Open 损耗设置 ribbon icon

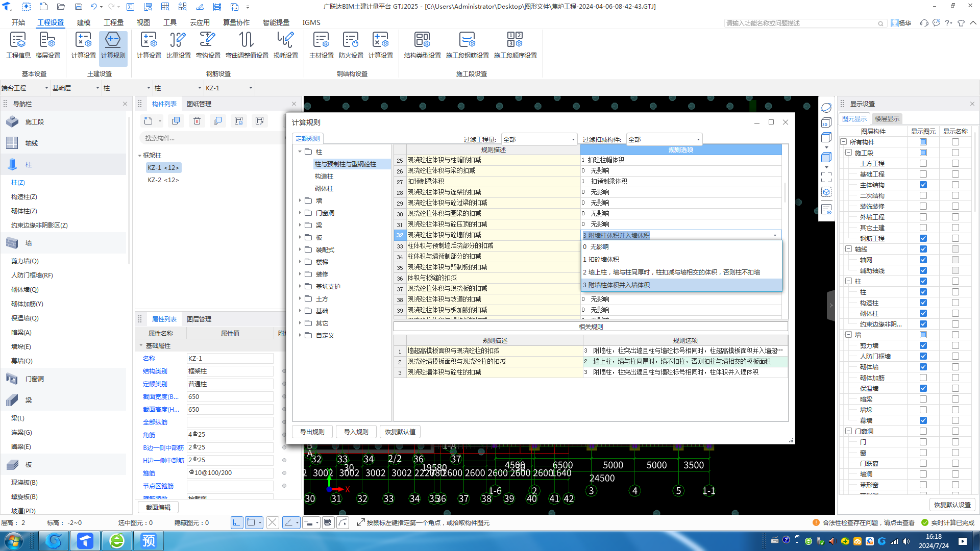[285, 45]
